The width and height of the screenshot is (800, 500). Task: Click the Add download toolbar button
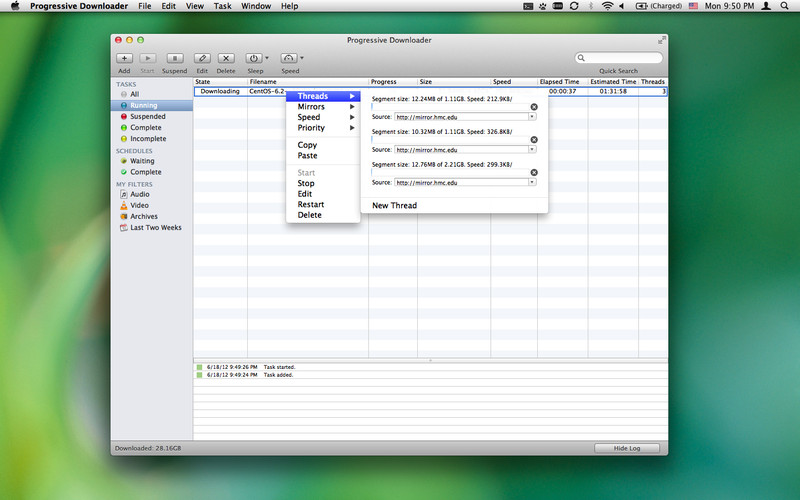coord(124,59)
